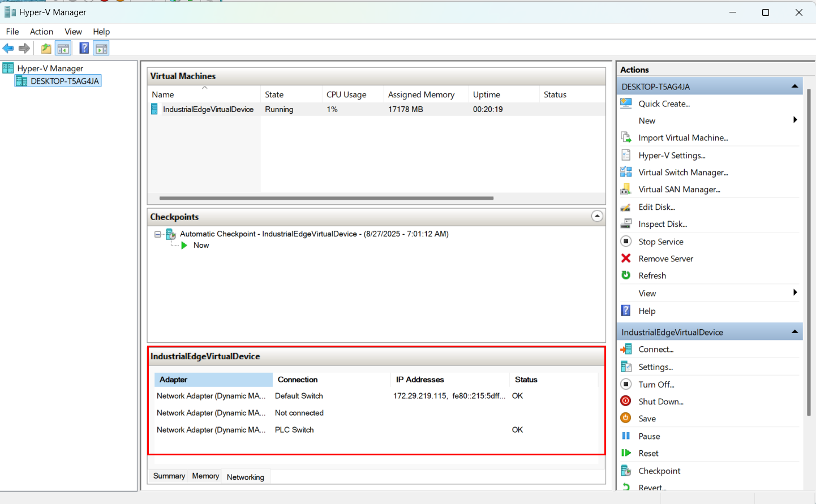Toggle the Action pane visibility
The width and height of the screenshot is (816, 504).
(x=101, y=48)
